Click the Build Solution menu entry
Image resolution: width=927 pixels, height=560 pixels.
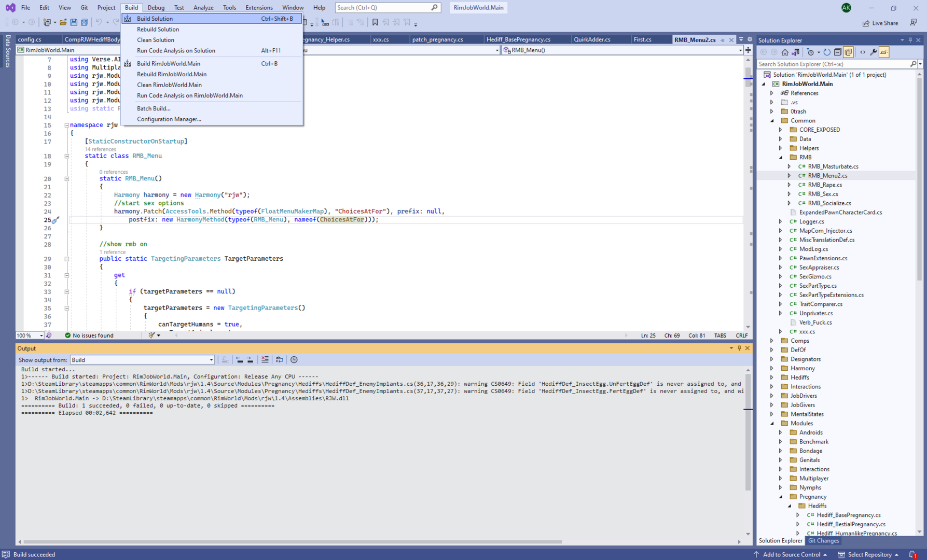[212, 19]
